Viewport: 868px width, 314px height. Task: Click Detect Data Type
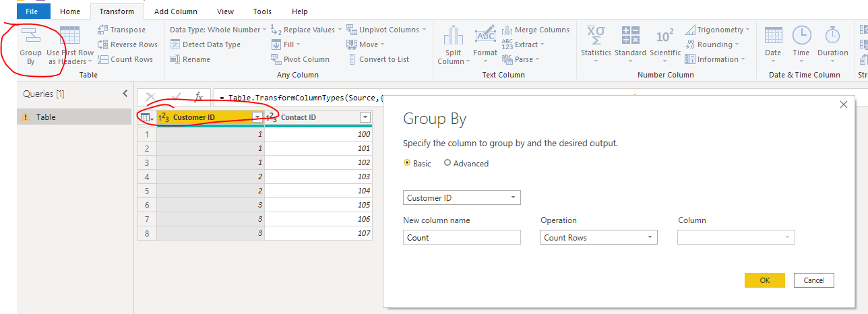pyautogui.click(x=205, y=44)
